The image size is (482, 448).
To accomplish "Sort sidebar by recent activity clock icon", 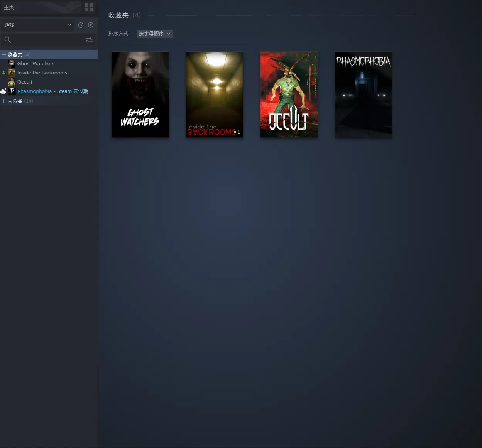I will (81, 25).
